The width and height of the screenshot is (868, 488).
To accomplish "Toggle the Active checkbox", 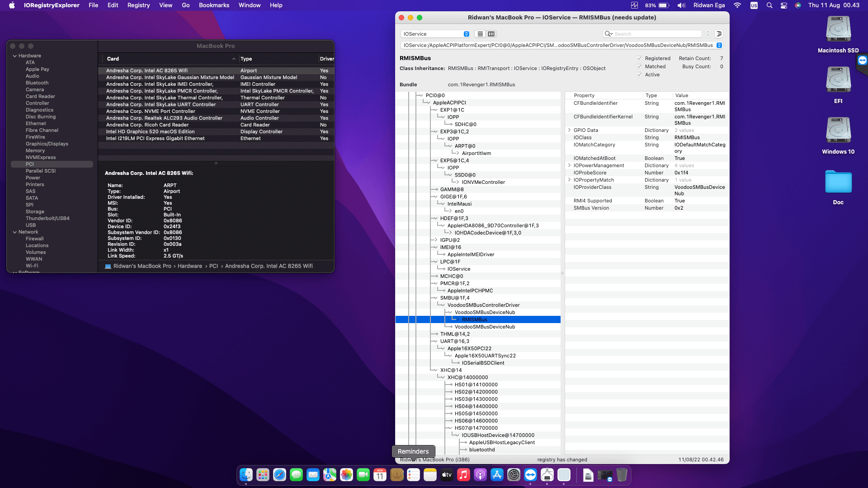I will pyautogui.click(x=639, y=75).
